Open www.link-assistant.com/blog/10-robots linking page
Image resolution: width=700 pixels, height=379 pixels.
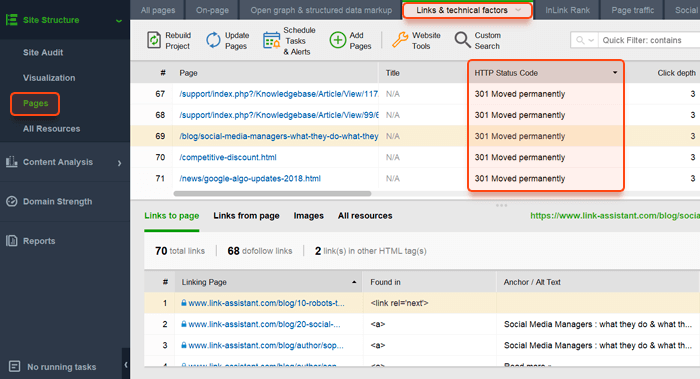(x=266, y=303)
